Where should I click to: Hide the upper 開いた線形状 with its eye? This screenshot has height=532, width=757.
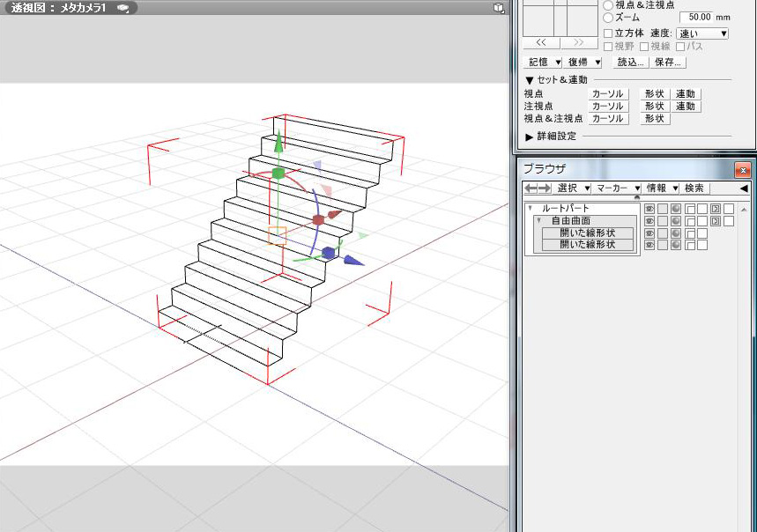649,233
